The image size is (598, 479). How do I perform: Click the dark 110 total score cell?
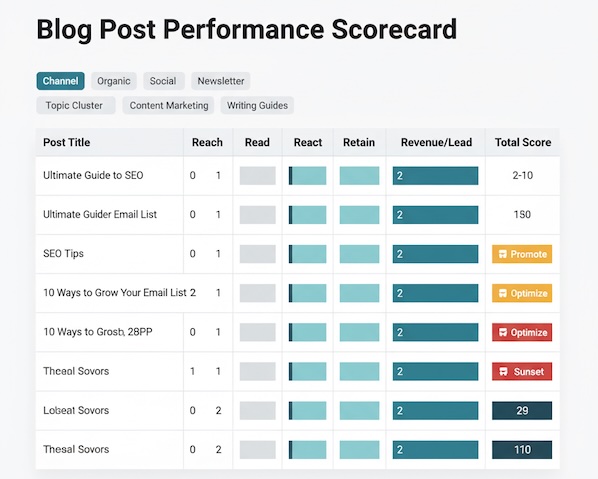click(522, 450)
